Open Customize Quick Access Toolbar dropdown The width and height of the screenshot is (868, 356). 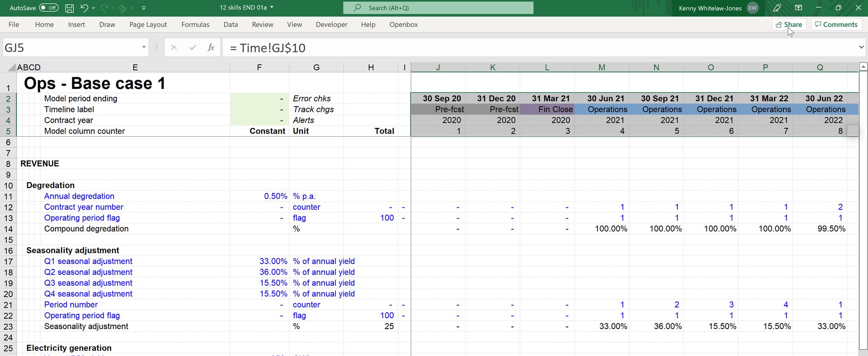point(144,8)
